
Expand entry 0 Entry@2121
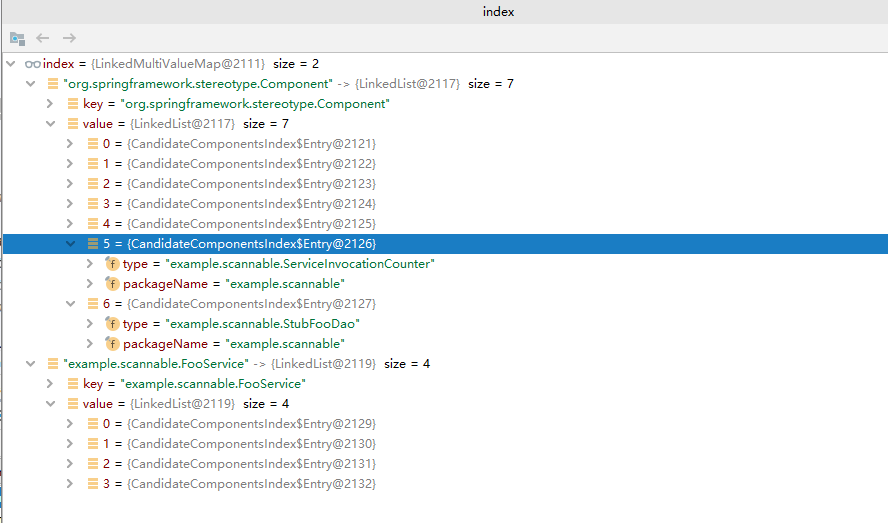[70, 144]
